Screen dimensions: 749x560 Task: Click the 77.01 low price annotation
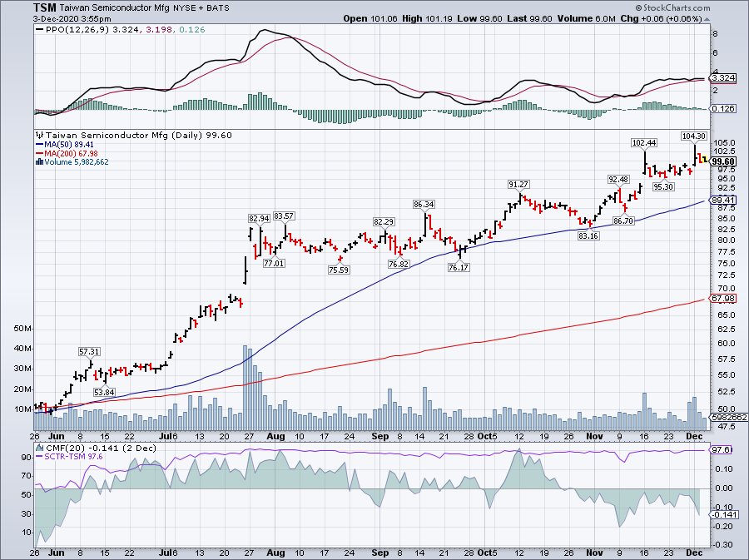(274, 263)
